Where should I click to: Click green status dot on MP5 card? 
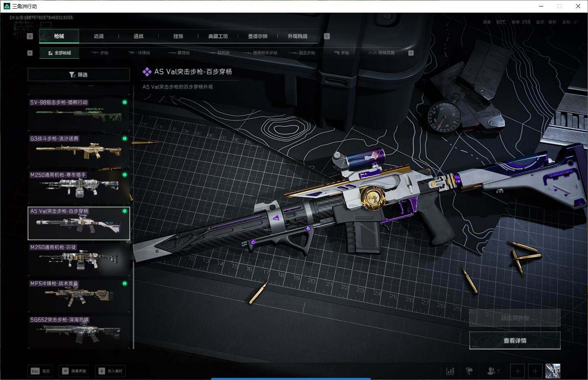click(125, 283)
